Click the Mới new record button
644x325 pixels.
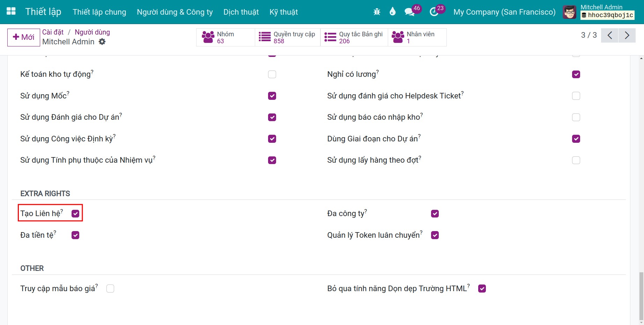point(24,37)
